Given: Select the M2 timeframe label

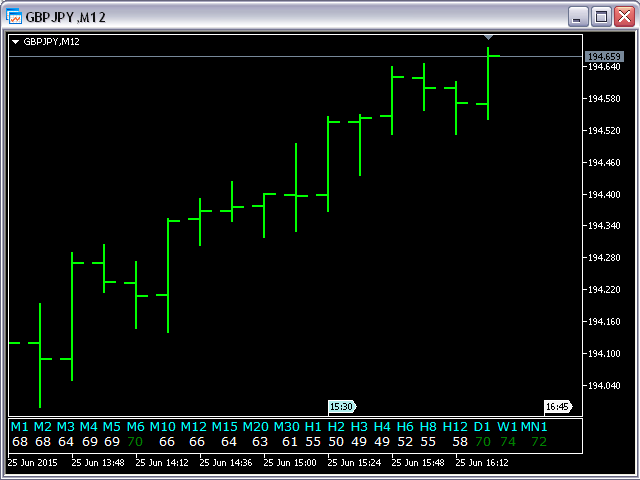Looking at the screenshot, I should tap(42, 427).
